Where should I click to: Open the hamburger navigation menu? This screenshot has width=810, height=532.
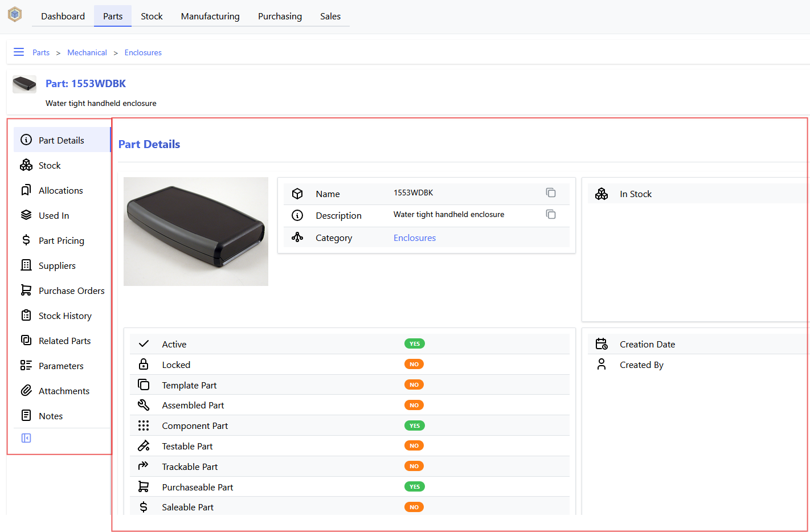point(19,52)
